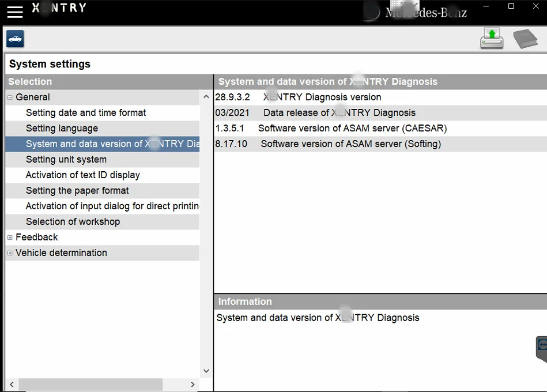
Task: Collapse the General tree node
Action: 10,97
